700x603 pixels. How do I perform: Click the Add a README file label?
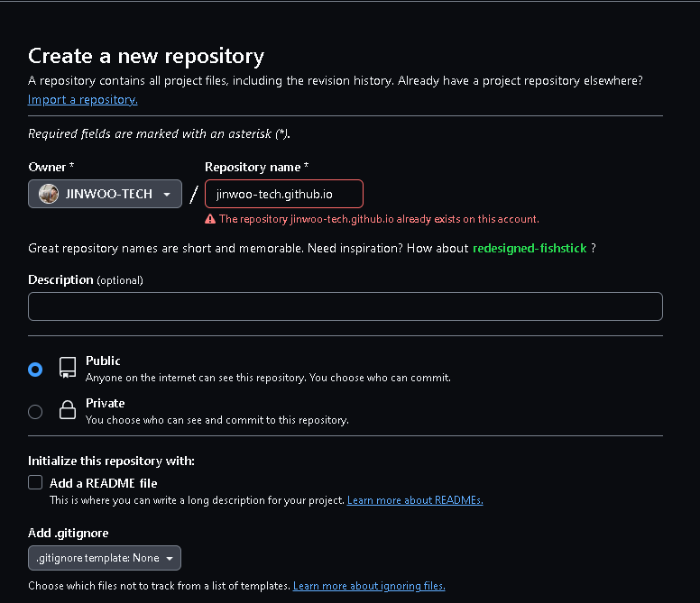click(103, 483)
